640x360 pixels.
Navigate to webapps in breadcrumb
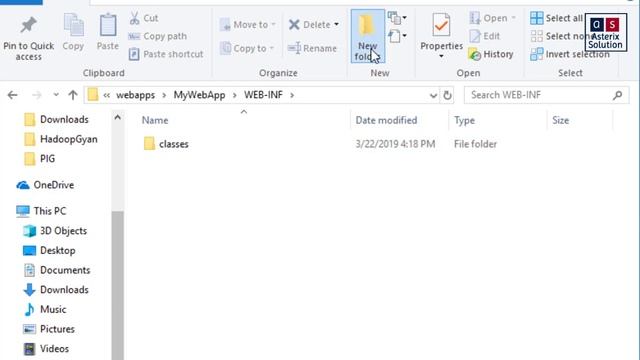click(136, 95)
